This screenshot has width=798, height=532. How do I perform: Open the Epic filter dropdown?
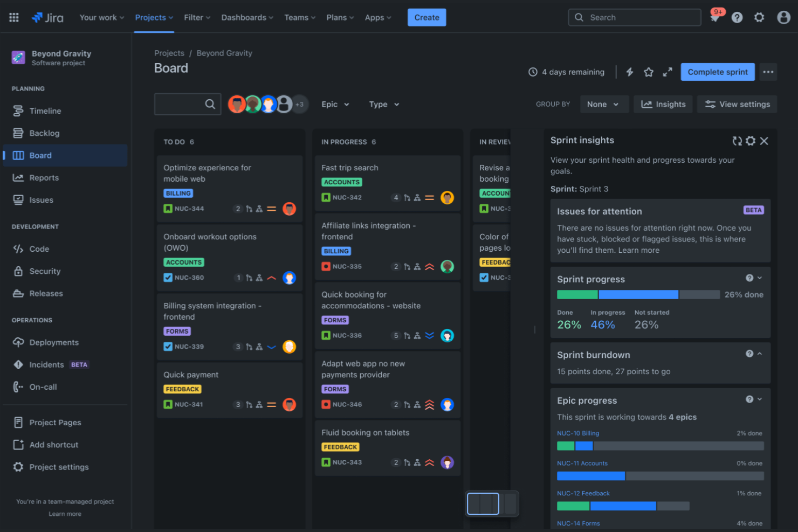(334, 104)
